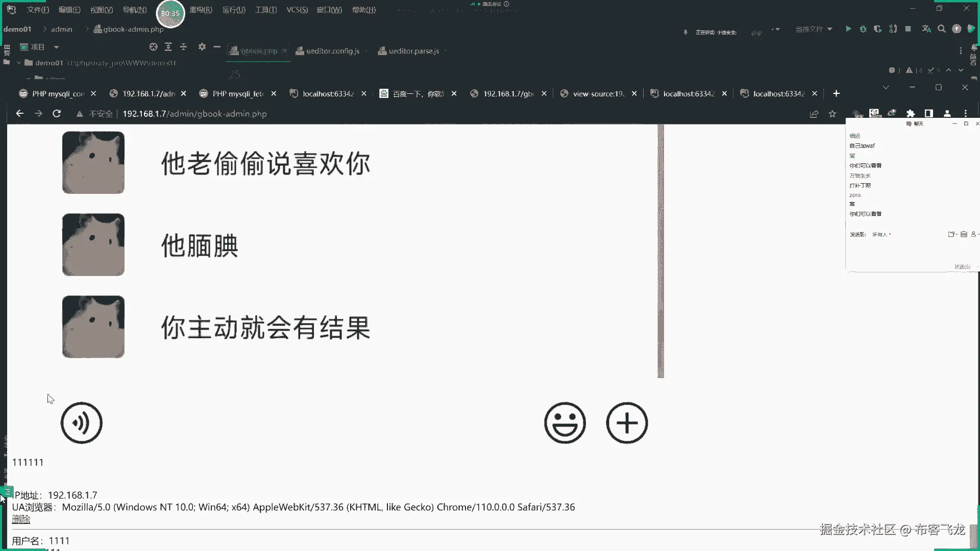Screen dimensions: 980x551
Task: Click the voice message sound icon
Action: [82, 423]
